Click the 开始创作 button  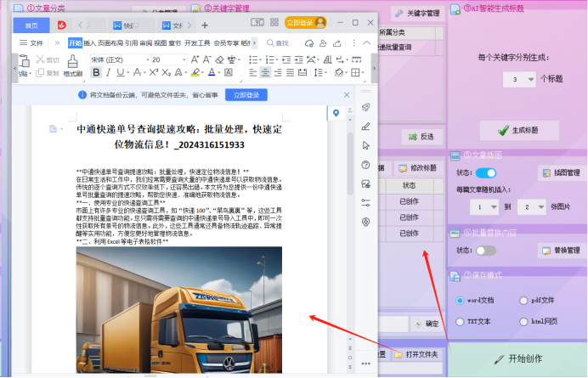[518, 359]
